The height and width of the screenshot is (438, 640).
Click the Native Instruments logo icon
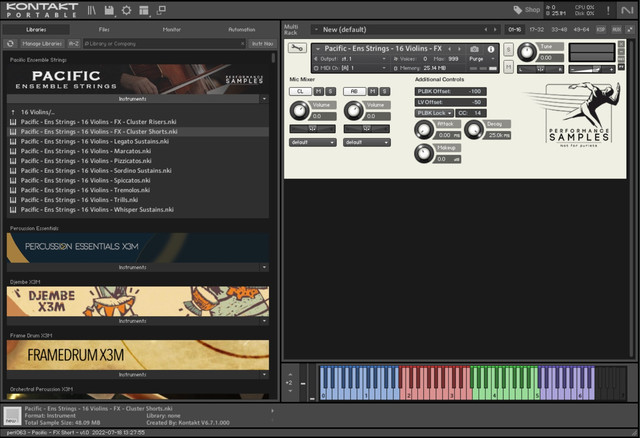(x=627, y=10)
